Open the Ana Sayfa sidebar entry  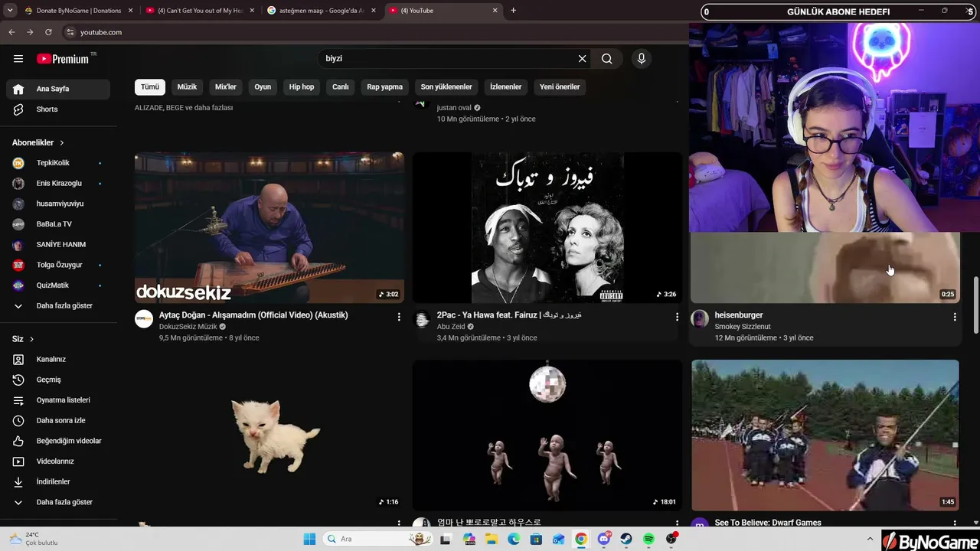[58, 89]
